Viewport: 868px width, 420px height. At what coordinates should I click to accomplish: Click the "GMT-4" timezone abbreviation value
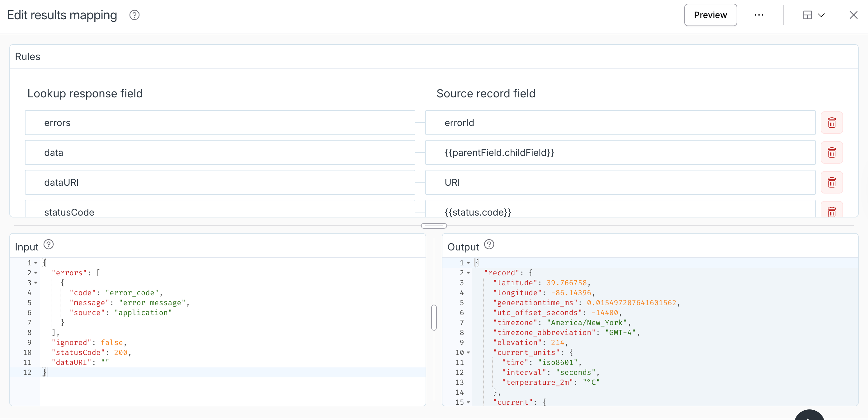point(620,333)
